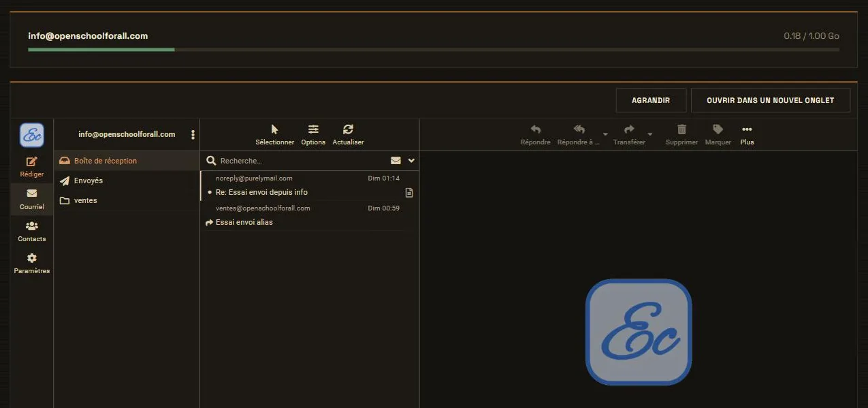Click the envelope filter icon in search bar
Screen dimensions: 868x408
pyautogui.click(x=396, y=161)
